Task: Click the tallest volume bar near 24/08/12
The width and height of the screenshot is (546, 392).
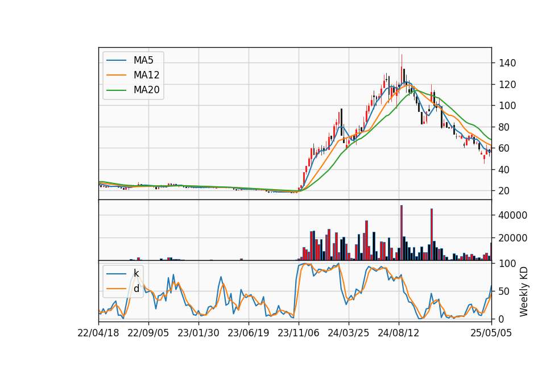Action: [x=402, y=233]
